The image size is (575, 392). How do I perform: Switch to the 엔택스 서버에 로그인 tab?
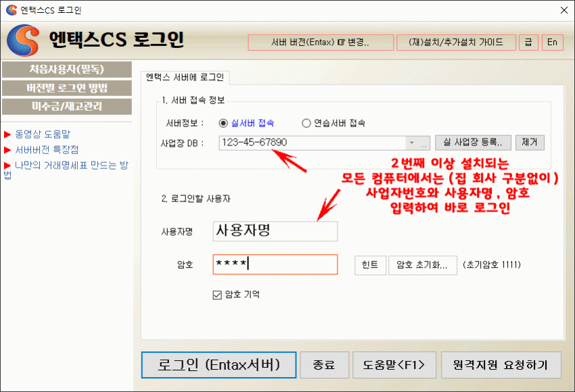(x=185, y=77)
